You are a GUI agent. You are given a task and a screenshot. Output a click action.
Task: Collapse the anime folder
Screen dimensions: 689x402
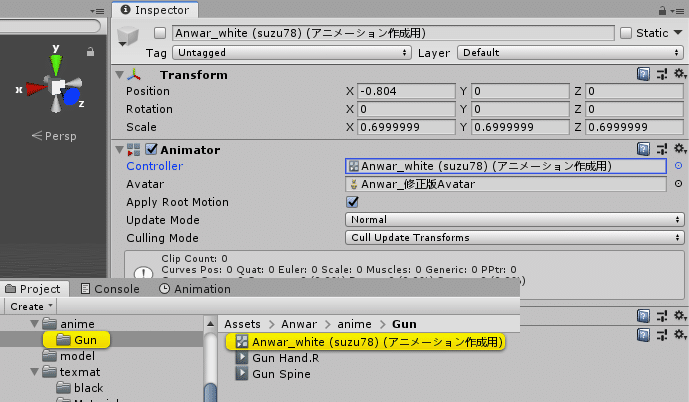(x=34, y=324)
